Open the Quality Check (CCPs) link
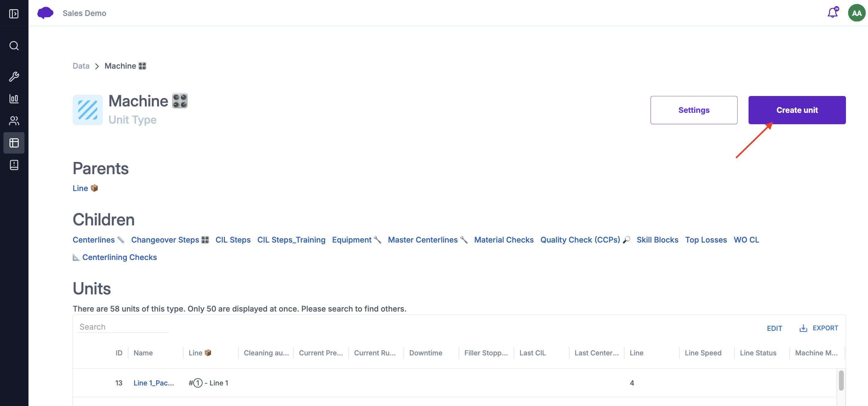The width and height of the screenshot is (868, 406). tap(585, 239)
